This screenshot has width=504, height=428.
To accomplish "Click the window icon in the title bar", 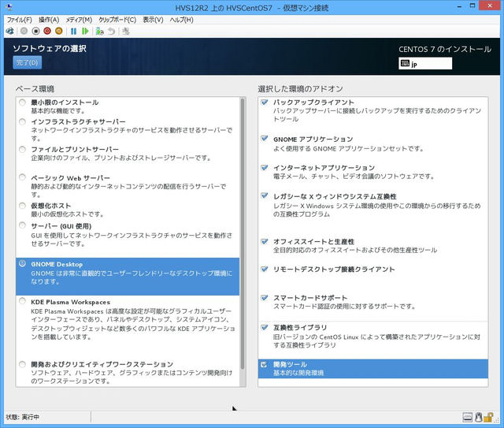I will point(9,7).
